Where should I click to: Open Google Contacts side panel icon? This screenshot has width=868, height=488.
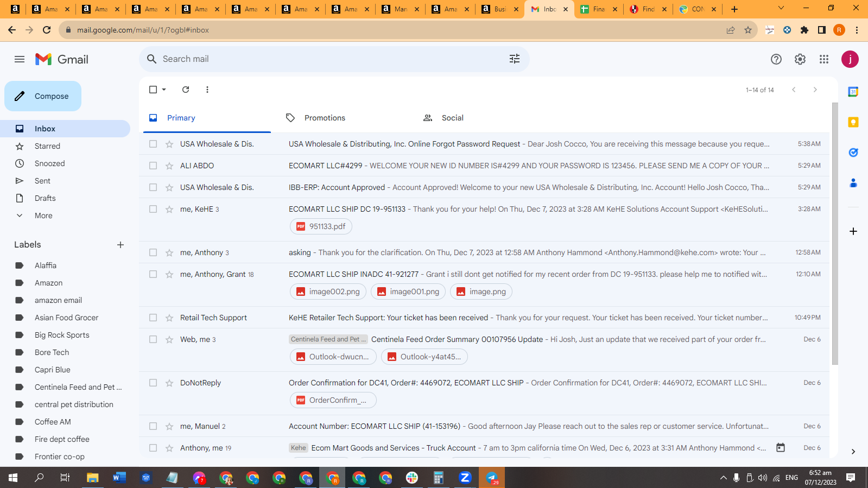click(853, 183)
